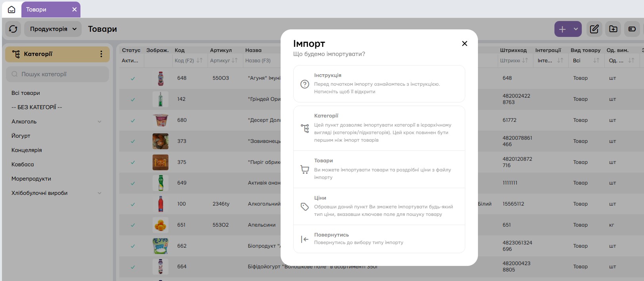This screenshot has width=644, height=281.
Task: Choose Товари import option
Action: tap(379, 169)
